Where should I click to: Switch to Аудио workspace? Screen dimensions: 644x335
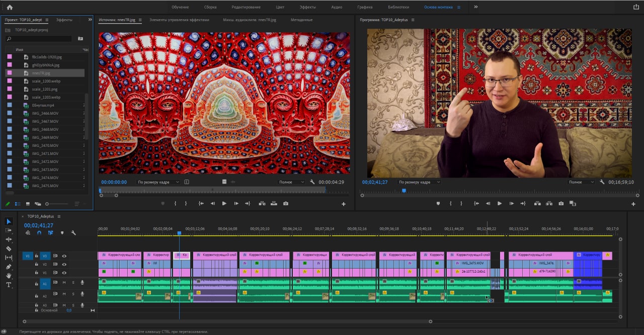[337, 7]
